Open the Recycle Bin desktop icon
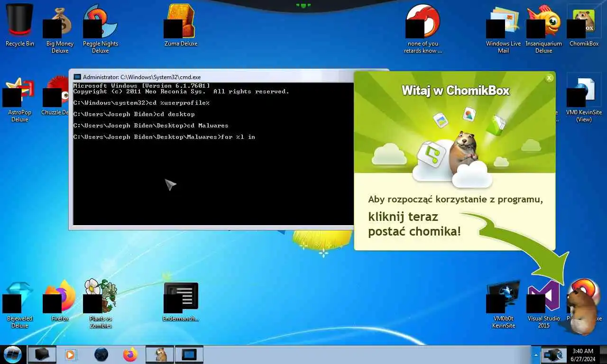 coord(20,25)
